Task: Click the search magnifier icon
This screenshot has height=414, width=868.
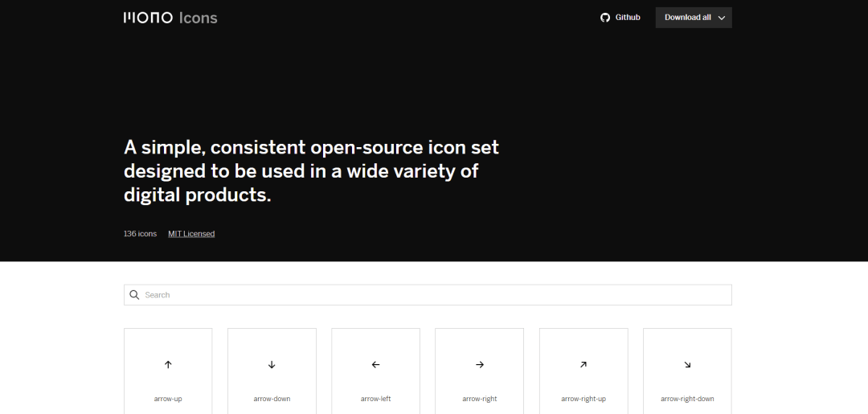Action: click(x=135, y=295)
